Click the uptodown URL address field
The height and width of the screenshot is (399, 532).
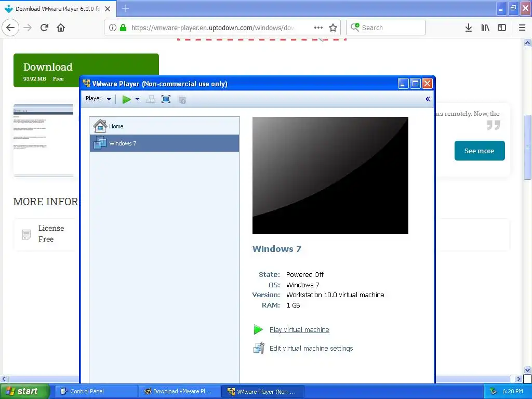[212, 28]
